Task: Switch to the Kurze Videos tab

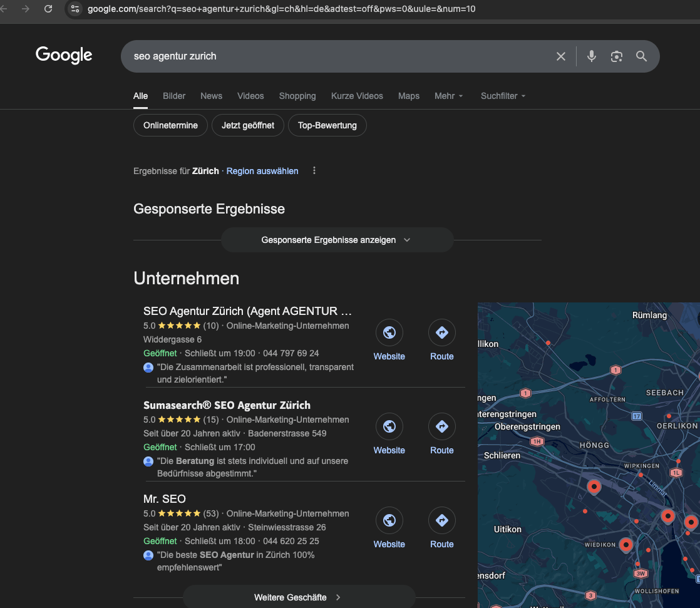Action: (x=357, y=96)
